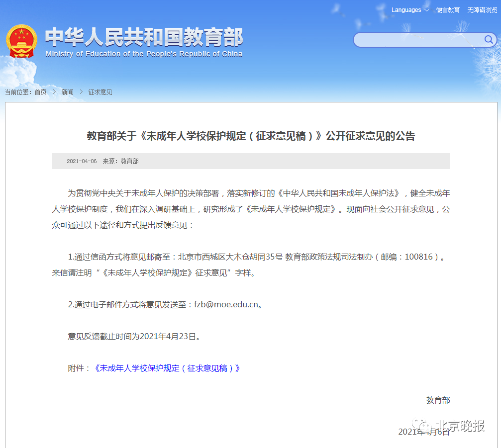501x448 pixels.
Task: Click the 当前位置 breadcrumb label
Action: 18,92
